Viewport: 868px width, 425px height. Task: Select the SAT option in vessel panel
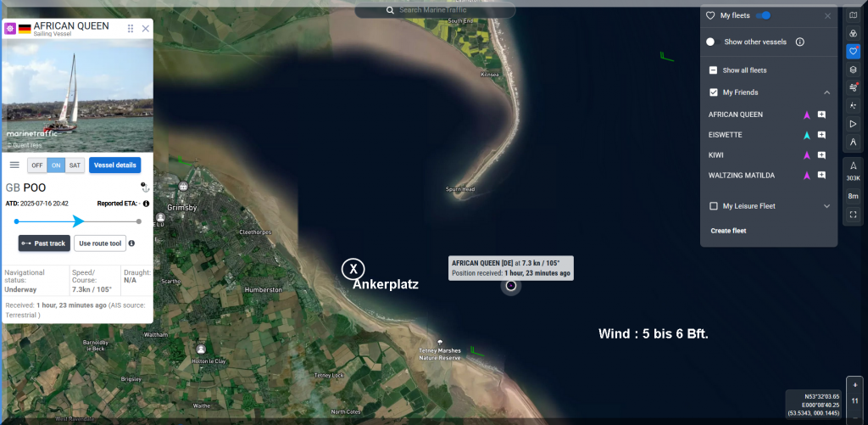point(75,165)
